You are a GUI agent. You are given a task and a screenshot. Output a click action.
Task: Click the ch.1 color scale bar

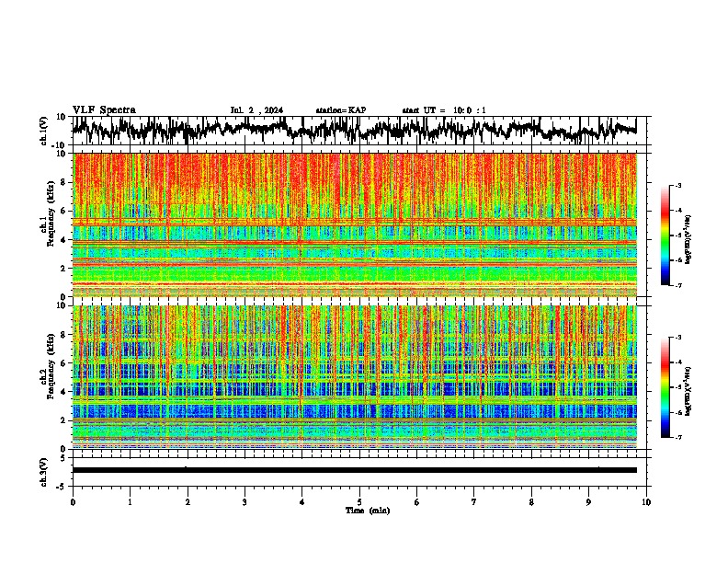[x=665, y=236]
